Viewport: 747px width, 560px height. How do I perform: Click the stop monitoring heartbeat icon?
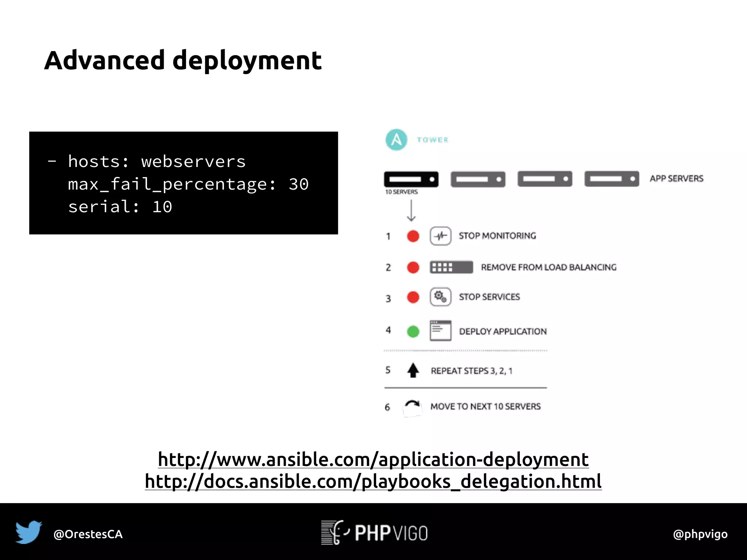point(440,236)
